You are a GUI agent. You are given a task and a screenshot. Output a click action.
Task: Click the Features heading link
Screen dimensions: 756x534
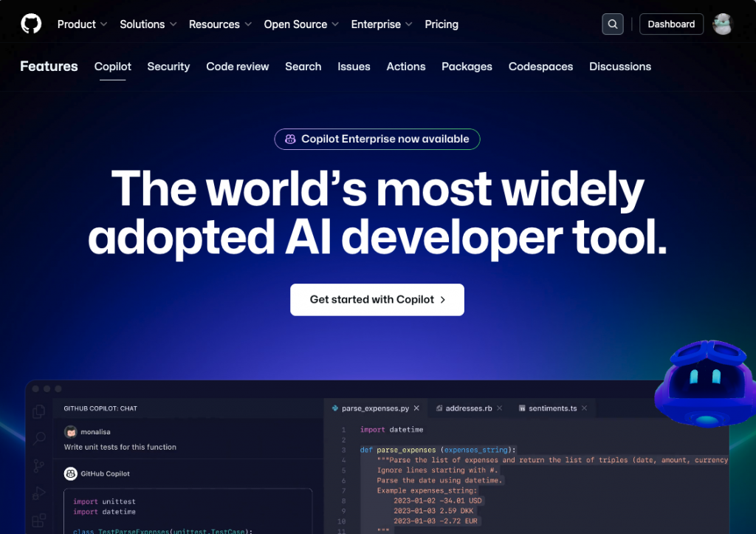coord(49,66)
